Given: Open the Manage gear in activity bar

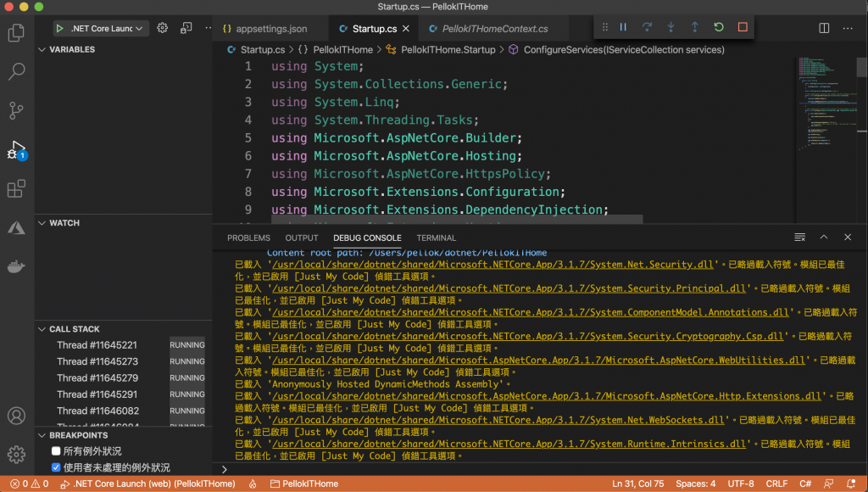Looking at the screenshot, I should click(16, 455).
